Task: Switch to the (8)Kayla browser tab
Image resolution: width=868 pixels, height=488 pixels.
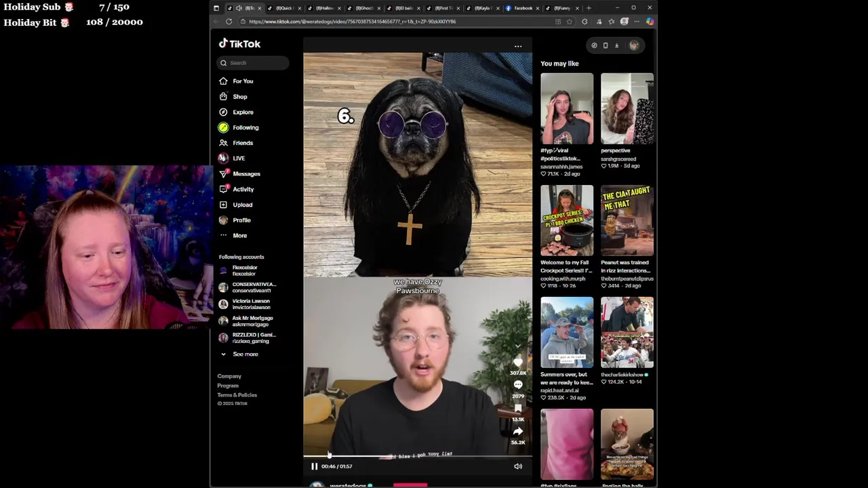Action: [482, 8]
